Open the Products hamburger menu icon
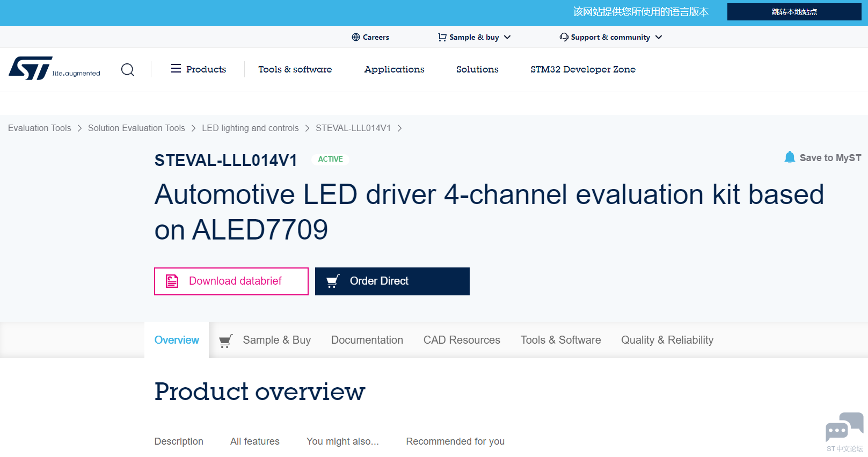Screen dimensions: 868x457 point(176,68)
